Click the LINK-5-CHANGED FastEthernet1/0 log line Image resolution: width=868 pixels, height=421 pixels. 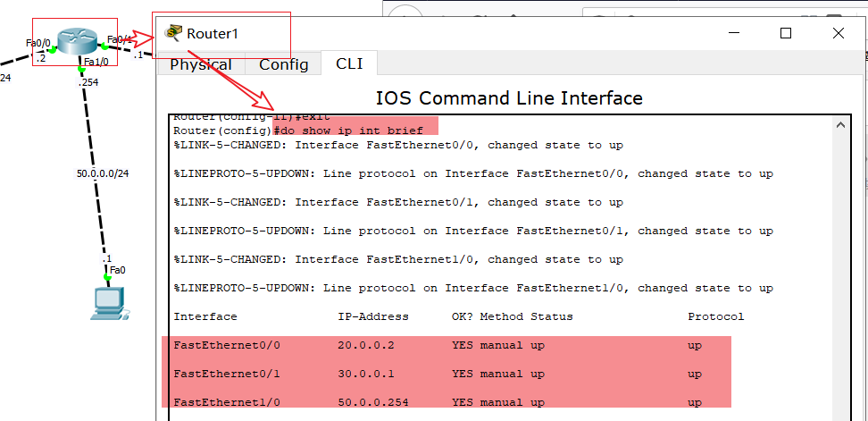point(398,260)
